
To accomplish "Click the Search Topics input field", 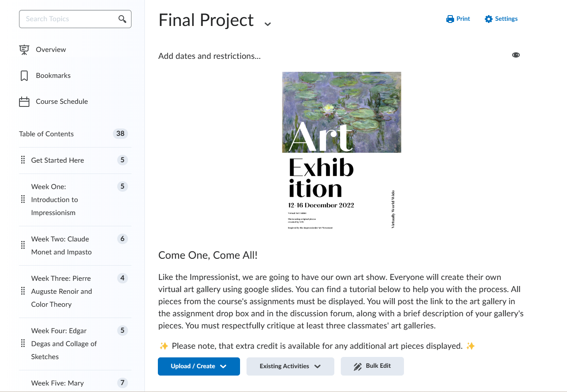I will [x=75, y=19].
